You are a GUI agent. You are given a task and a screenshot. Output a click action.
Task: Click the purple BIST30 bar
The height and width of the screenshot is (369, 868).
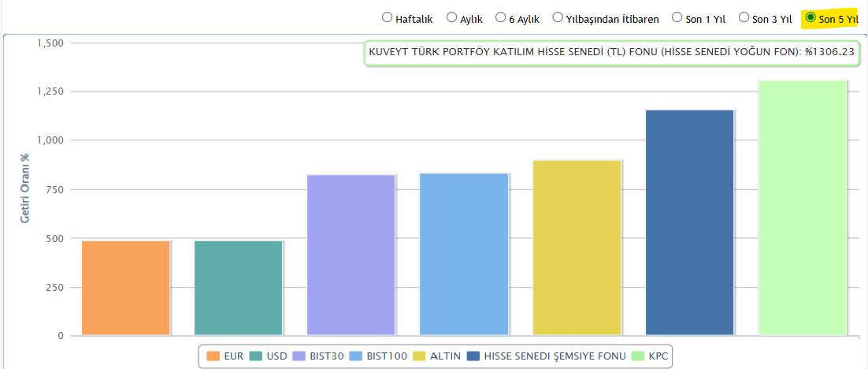tap(351, 255)
